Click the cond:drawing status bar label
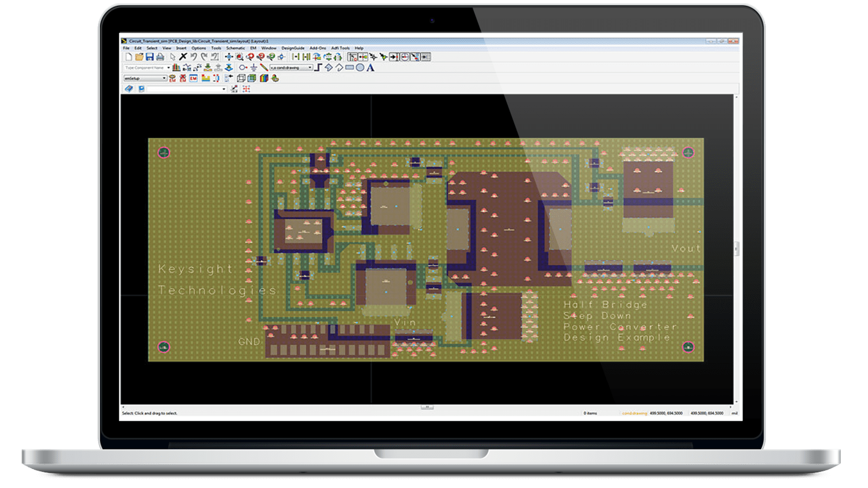The image size is (868, 488). (634, 413)
